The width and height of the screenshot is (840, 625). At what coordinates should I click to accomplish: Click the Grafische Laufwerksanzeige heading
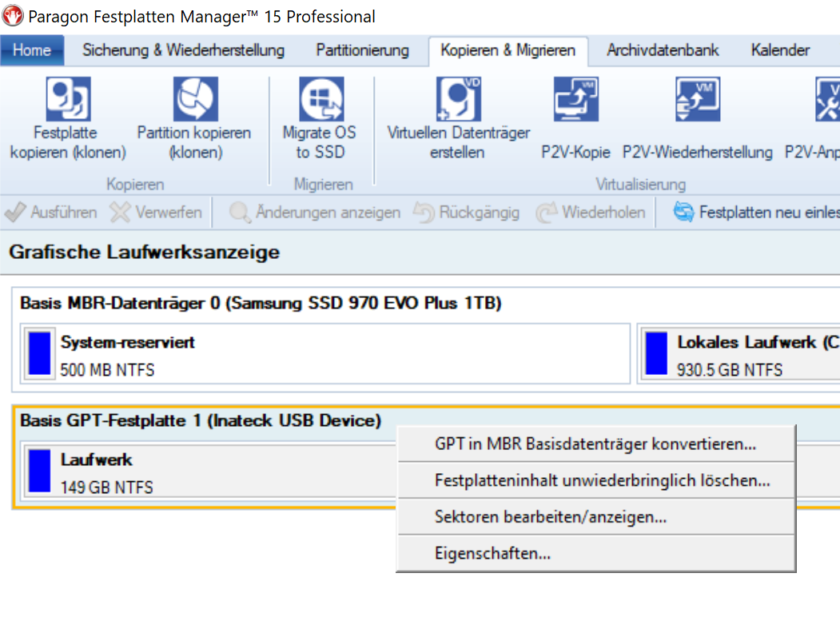pos(145,253)
